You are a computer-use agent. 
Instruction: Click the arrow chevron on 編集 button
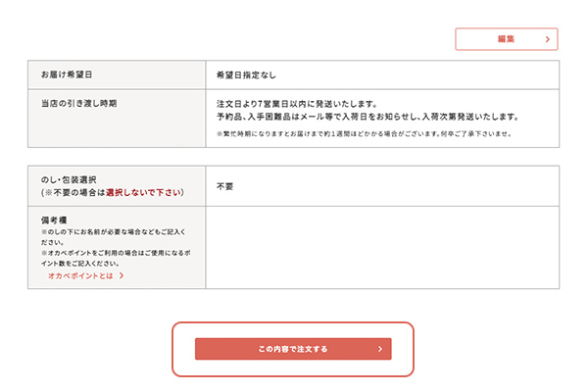click(547, 39)
